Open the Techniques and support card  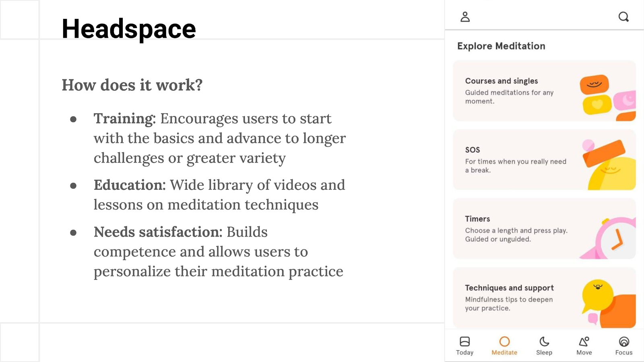click(x=544, y=298)
